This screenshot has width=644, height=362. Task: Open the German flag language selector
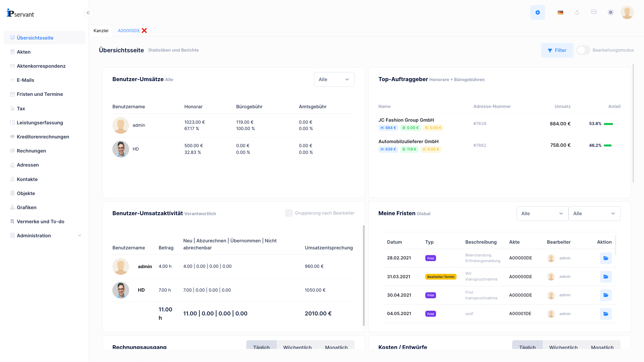[x=560, y=12]
